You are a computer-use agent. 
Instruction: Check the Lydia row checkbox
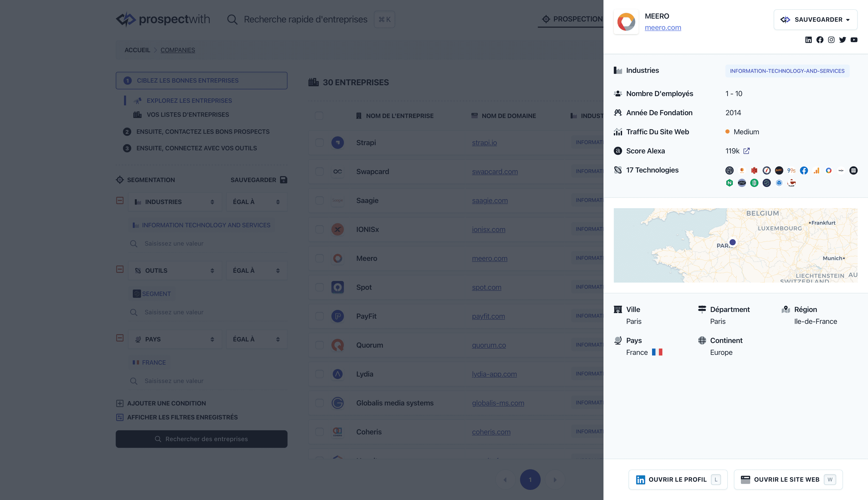coord(319,374)
